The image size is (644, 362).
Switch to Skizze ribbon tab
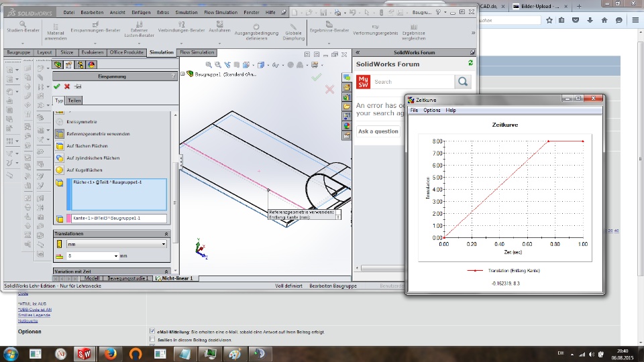point(66,52)
